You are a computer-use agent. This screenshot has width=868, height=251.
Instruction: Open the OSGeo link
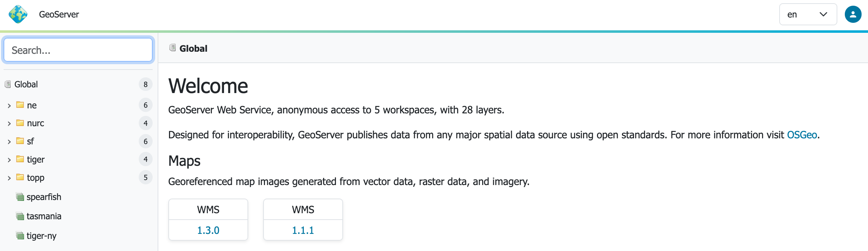pyautogui.click(x=802, y=135)
